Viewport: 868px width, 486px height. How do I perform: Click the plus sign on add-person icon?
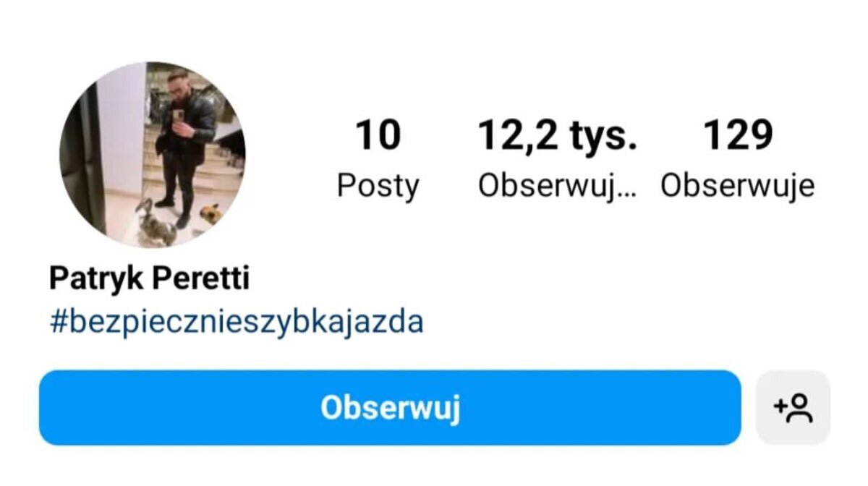point(780,406)
